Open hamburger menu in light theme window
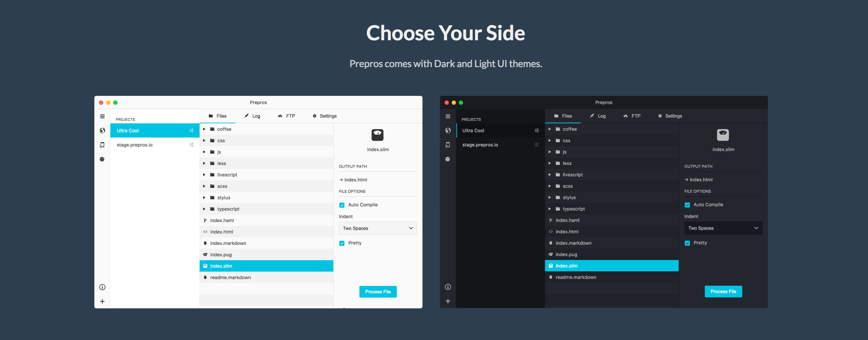The height and width of the screenshot is (340, 868). point(102,116)
